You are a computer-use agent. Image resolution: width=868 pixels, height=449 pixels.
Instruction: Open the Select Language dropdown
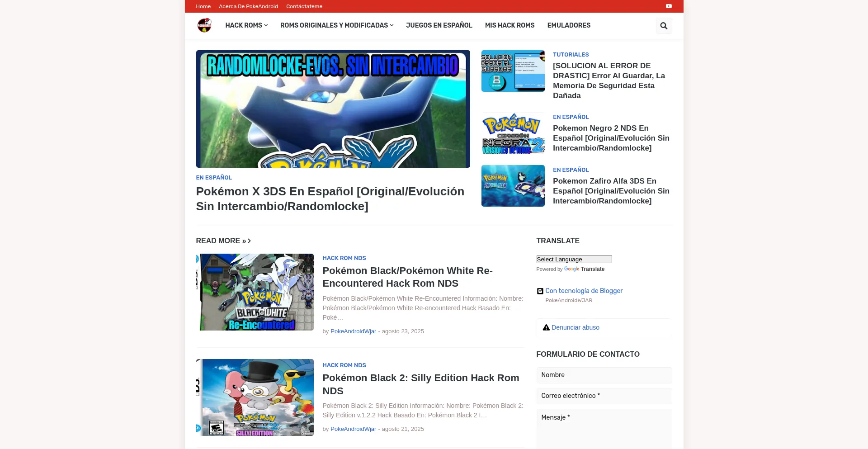(x=574, y=259)
